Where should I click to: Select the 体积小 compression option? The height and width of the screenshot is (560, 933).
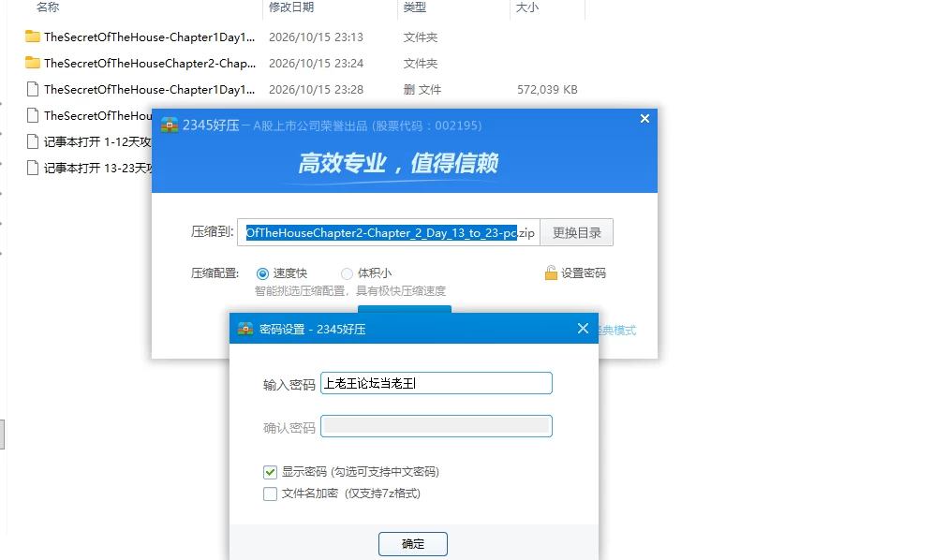point(347,273)
